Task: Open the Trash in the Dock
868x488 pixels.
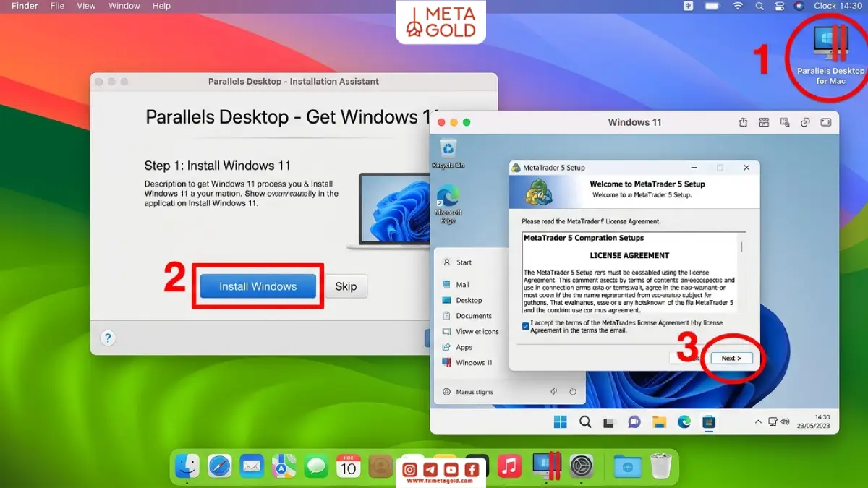Action: point(660,466)
